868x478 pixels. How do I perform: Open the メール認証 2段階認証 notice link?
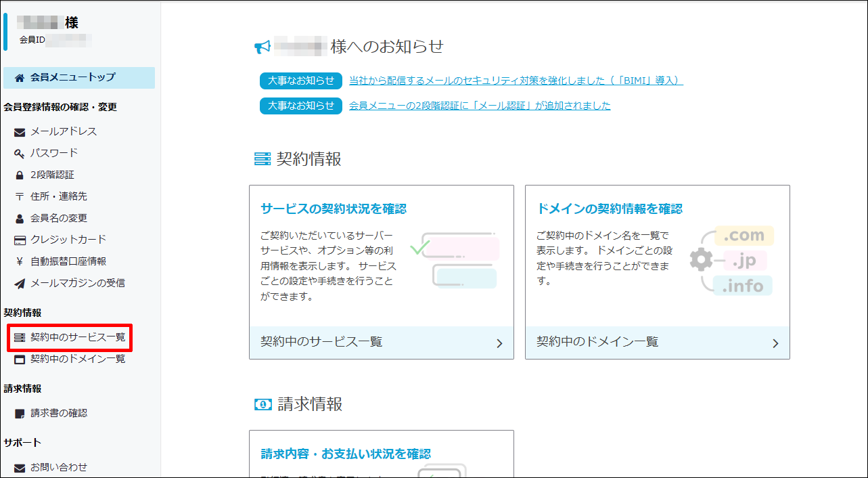click(479, 106)
